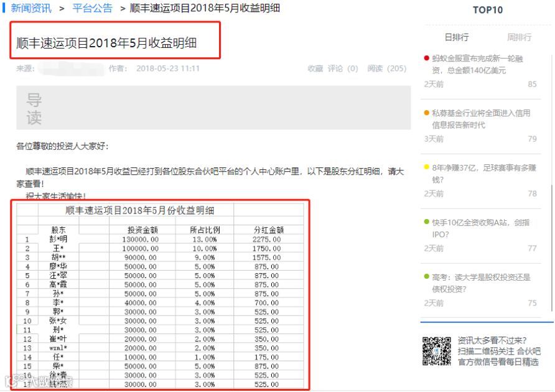Click the cell 1.00%

pyautogui.click(x=205, y=357)
